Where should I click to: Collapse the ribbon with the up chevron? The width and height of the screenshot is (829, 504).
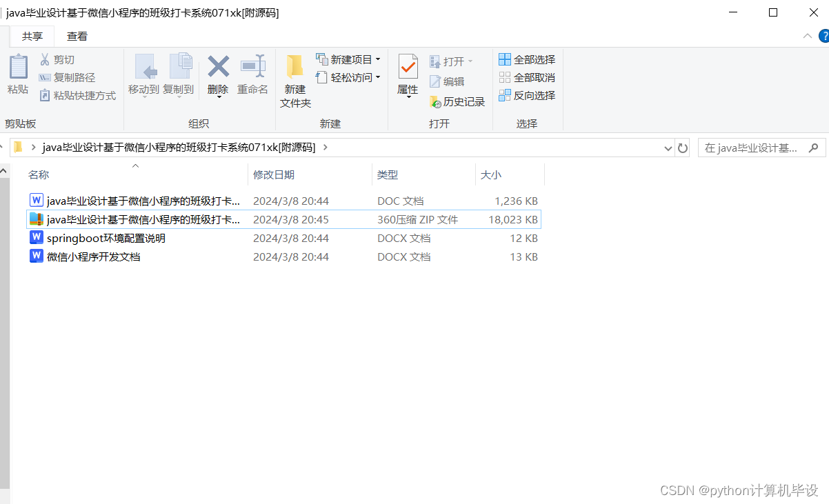(807, 36)
